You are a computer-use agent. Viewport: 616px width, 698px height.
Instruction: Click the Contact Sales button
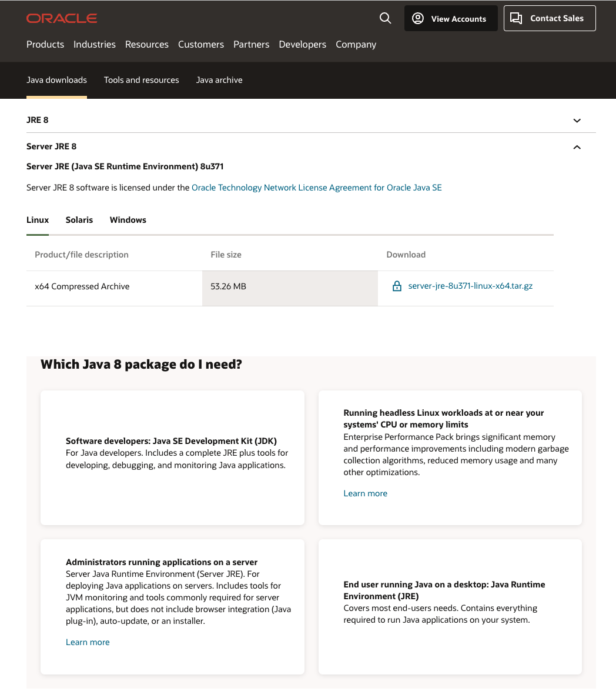click(550, 18)
